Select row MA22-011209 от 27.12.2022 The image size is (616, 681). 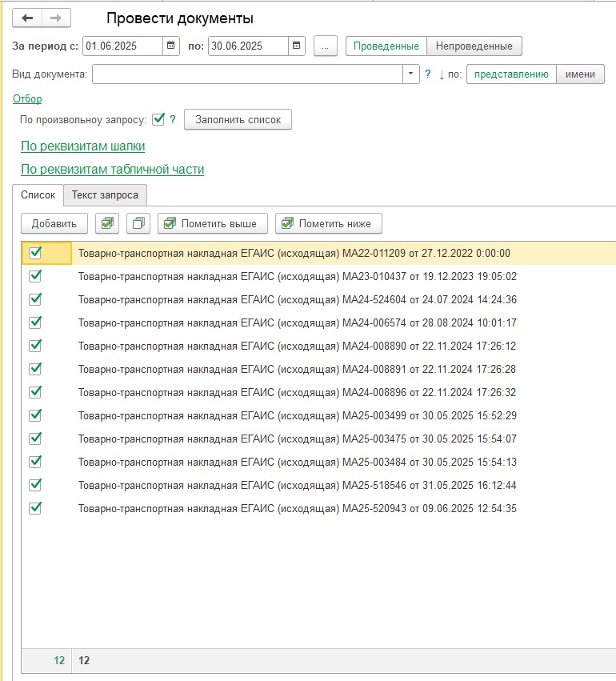(318, 253)
